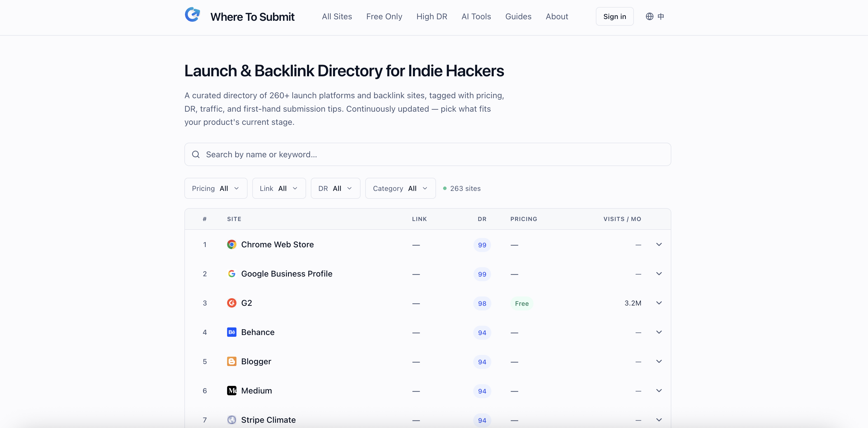The image size is (868, 428).
Task: Open the Medium site name
Action: point(256,391)
